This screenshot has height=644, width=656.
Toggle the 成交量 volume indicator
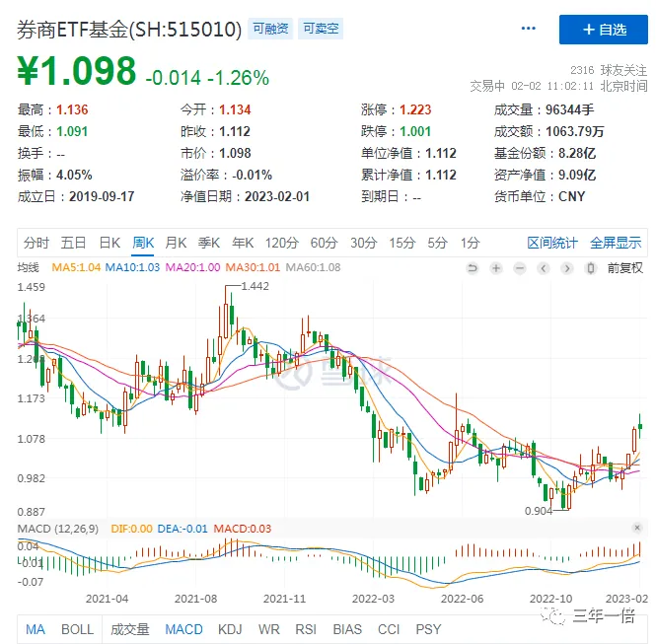129,629
